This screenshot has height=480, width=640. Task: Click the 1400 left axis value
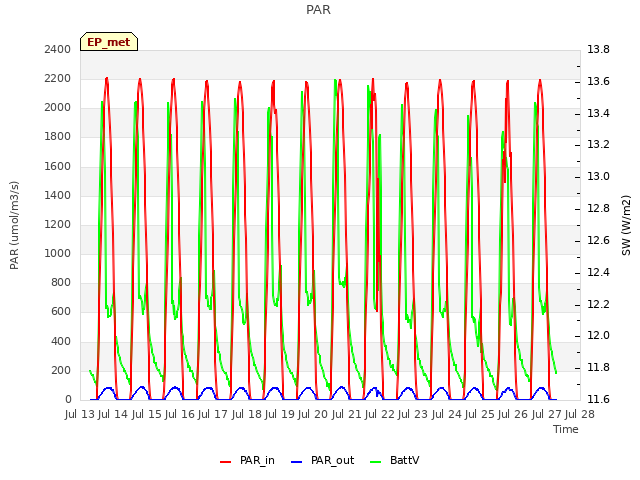(x=58, y=196)
